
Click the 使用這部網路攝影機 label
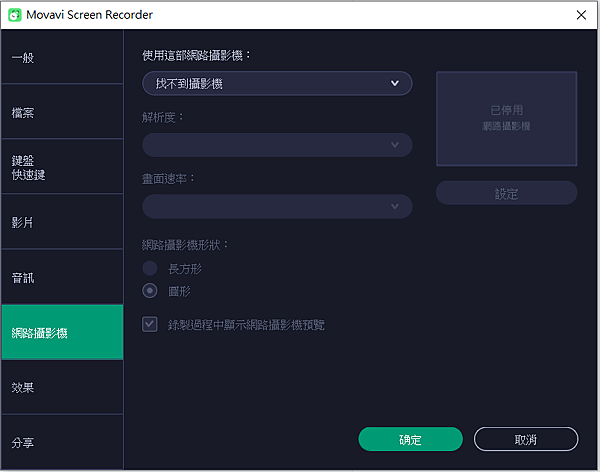click(196, 56)
